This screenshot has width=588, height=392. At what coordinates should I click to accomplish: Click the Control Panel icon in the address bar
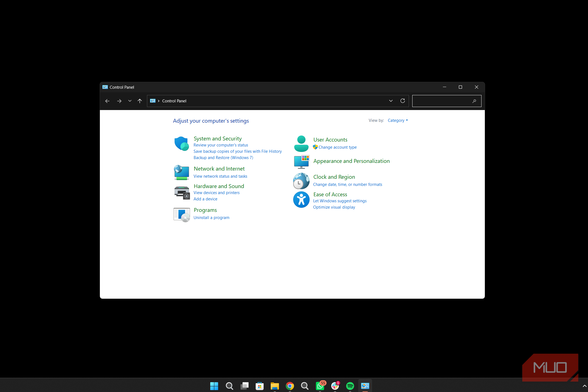(x=153, y=101)
